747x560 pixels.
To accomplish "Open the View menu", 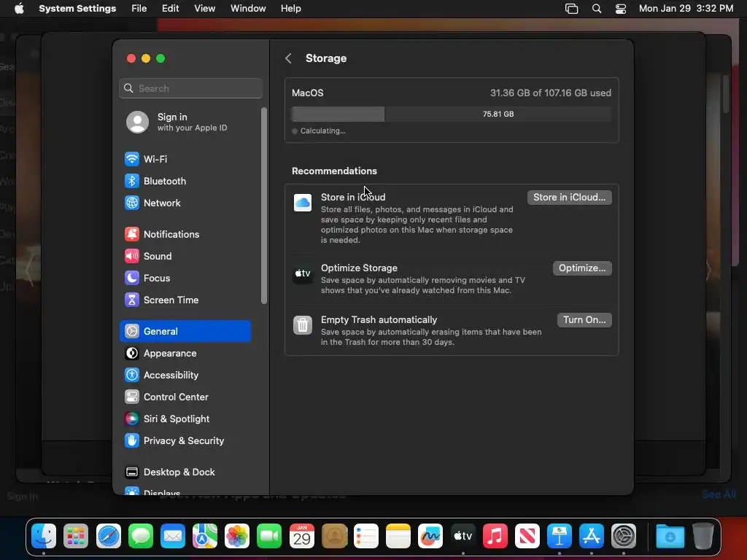I will [x=204, y=9].
